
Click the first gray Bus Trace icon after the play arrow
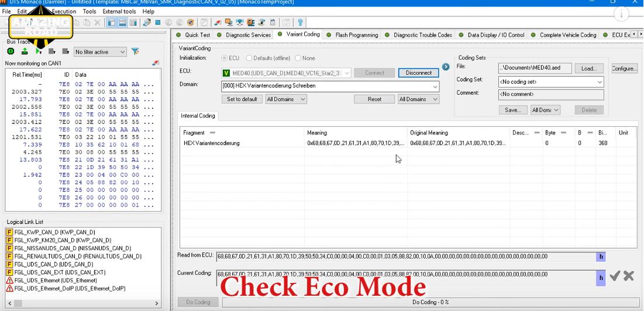tap(51, 51)
